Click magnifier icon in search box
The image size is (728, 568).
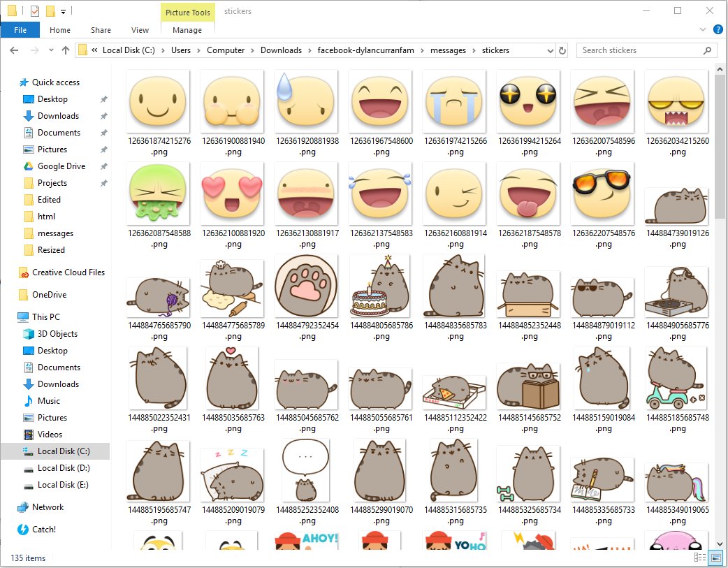click(x=707, y=50)
